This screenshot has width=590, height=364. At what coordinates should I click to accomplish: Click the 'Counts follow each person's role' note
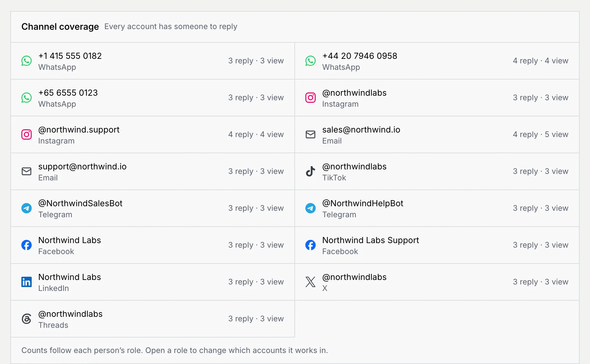point(175,350)
